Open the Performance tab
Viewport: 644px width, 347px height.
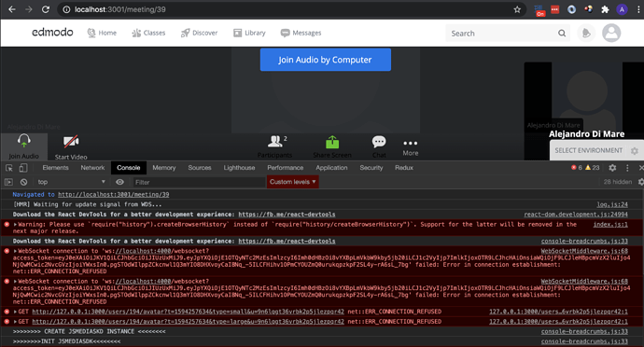pyautogui.click(x=286, y=168)
